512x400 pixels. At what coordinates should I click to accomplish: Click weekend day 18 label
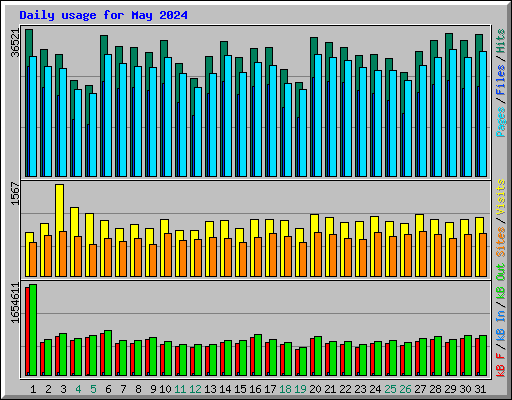point(285,389)
